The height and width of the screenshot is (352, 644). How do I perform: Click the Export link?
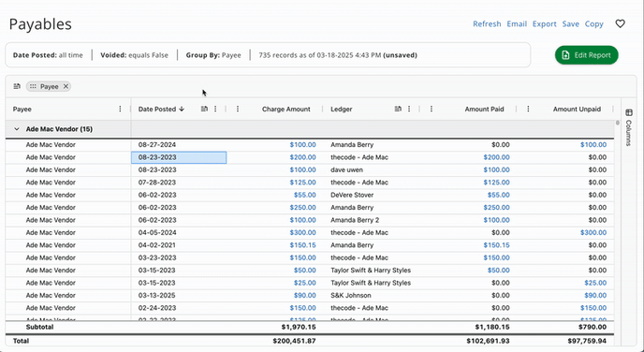(x=544, y=23)
